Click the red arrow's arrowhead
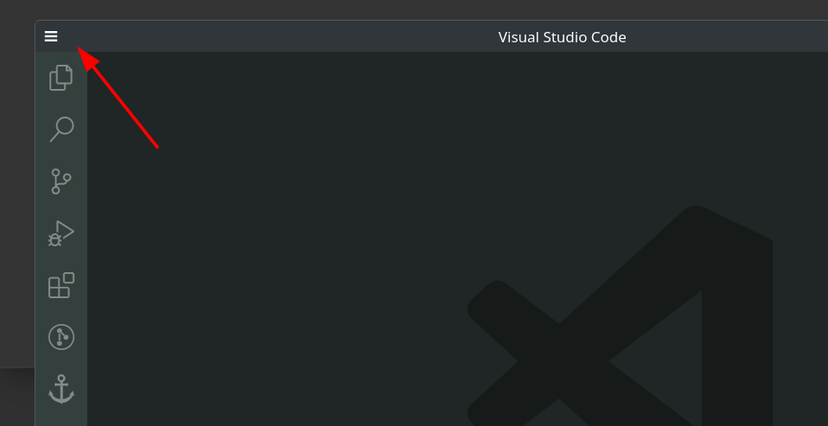 point(87,59)
